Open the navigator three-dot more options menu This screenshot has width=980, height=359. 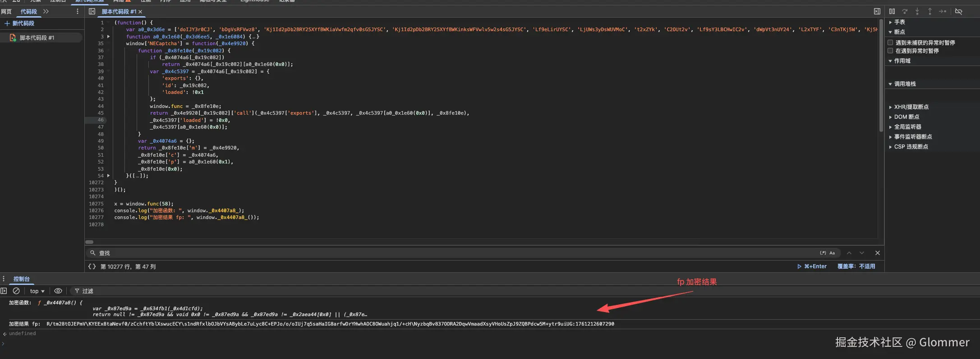78,11
